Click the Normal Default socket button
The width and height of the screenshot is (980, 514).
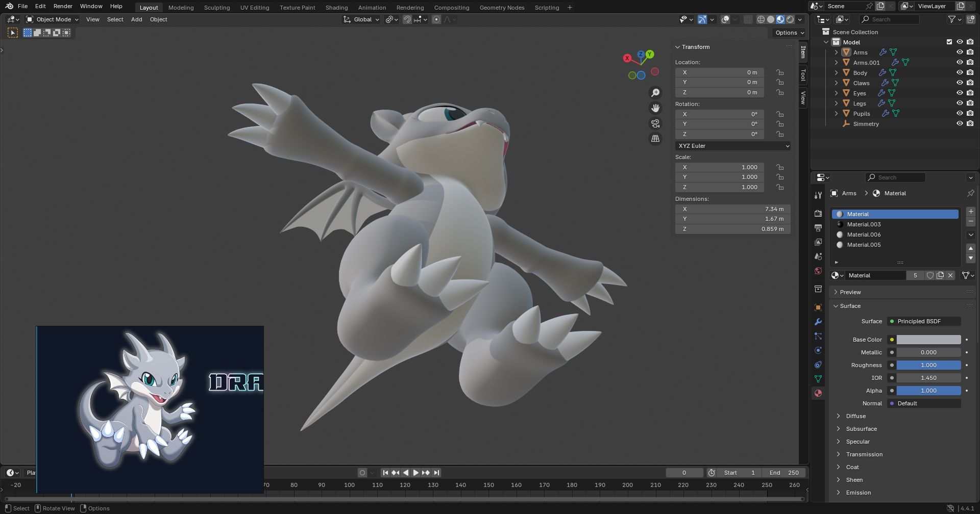click(x=924, y=403)
